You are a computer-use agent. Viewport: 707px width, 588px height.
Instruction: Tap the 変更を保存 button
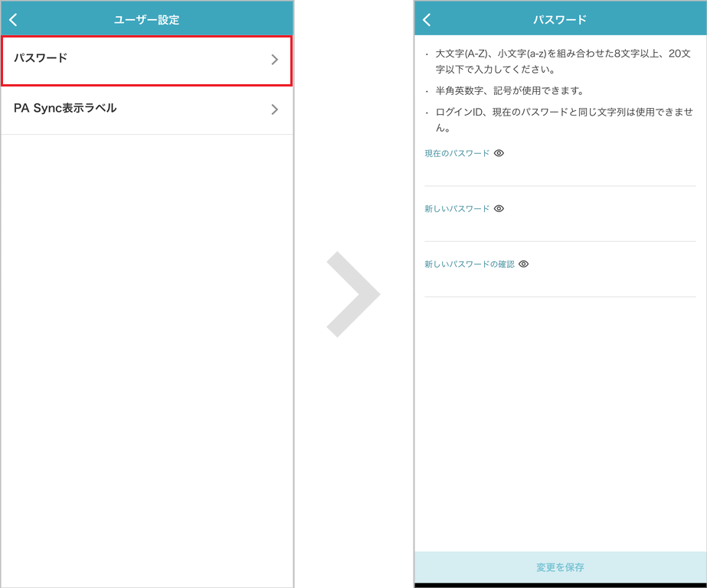(x=560, y=567)
